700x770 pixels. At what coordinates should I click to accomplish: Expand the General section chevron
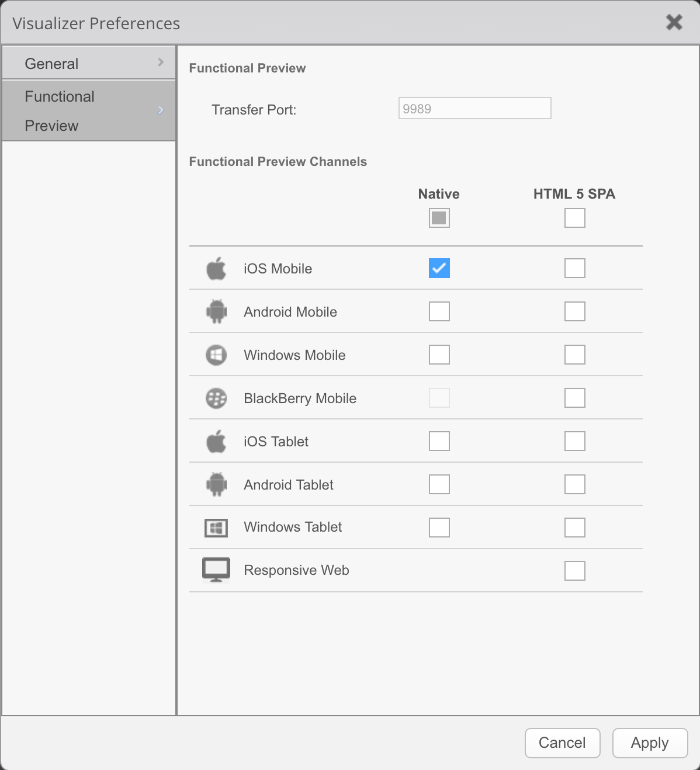[161, 62]
